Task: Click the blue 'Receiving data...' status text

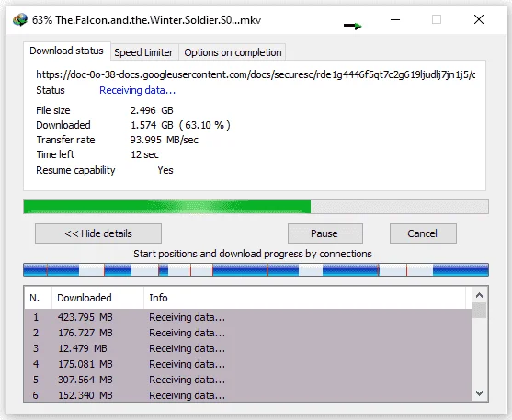Action: click(x=138, y=90)
